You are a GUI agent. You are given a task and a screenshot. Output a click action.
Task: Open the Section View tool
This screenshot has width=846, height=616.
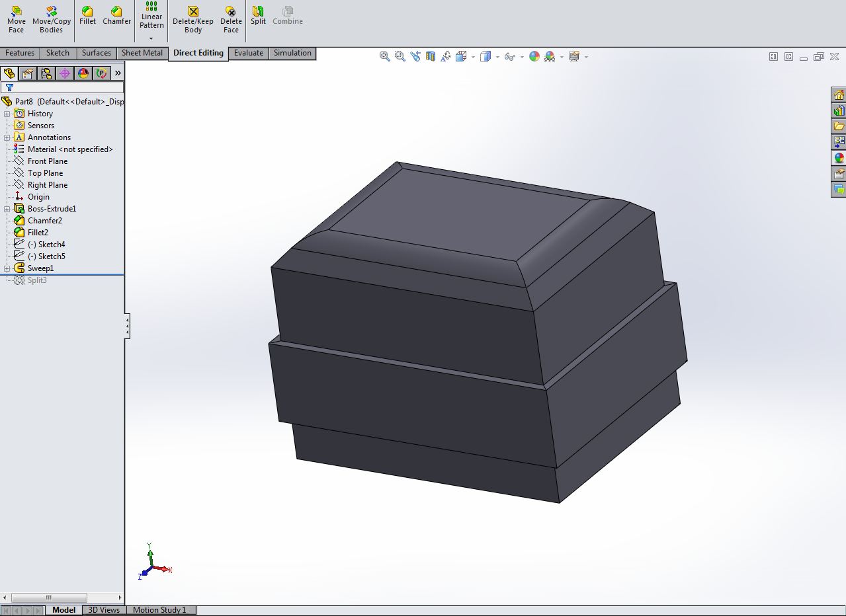(431, 57)
